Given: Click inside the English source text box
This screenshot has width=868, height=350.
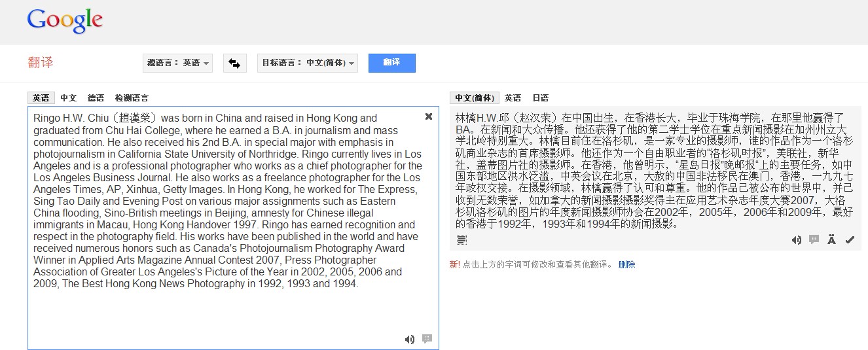Looking at the screenshot, I should (233, 228).
